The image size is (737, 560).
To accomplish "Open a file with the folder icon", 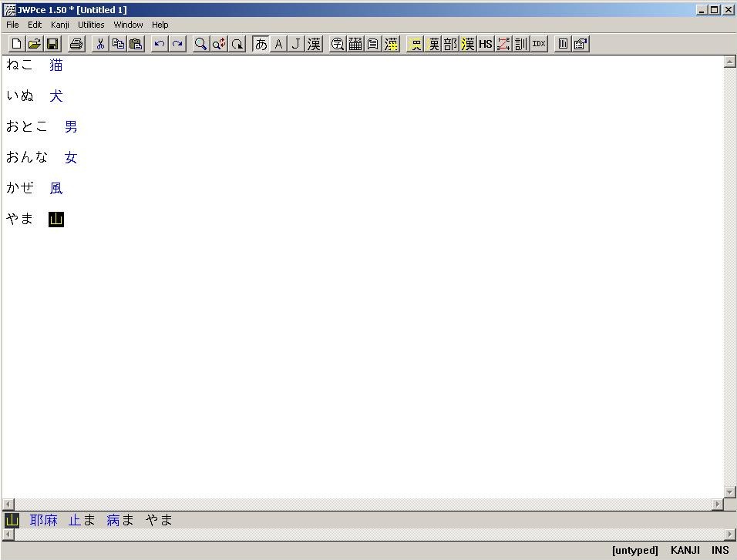I will pyautogui.click(x=35, y=44).
